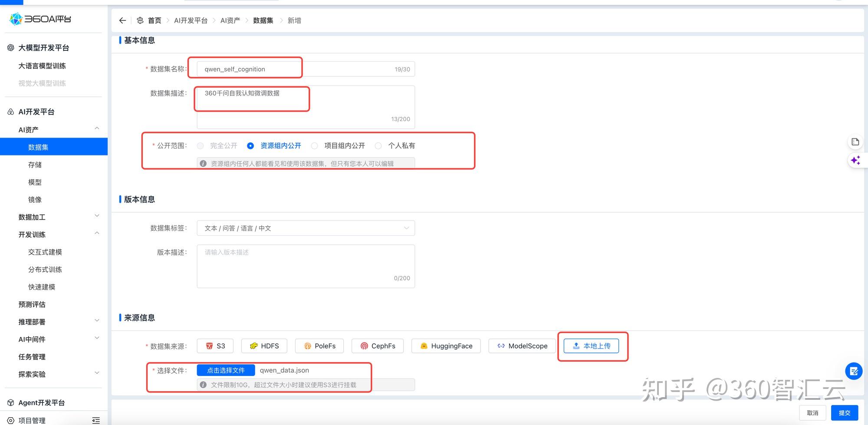Pick the HuggingFace data source
Image resolution: width=868 pixels, height=425 pixels.
pos(446,346)
